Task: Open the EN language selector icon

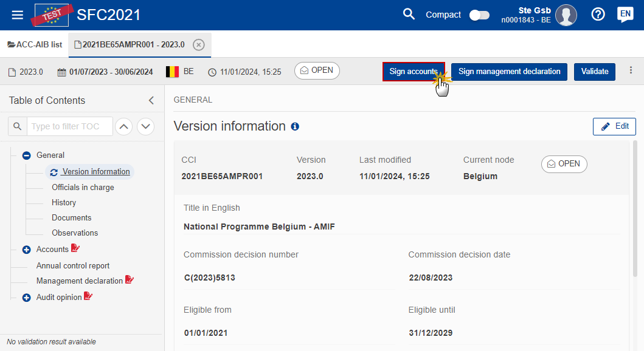Action: click(625, 15)
